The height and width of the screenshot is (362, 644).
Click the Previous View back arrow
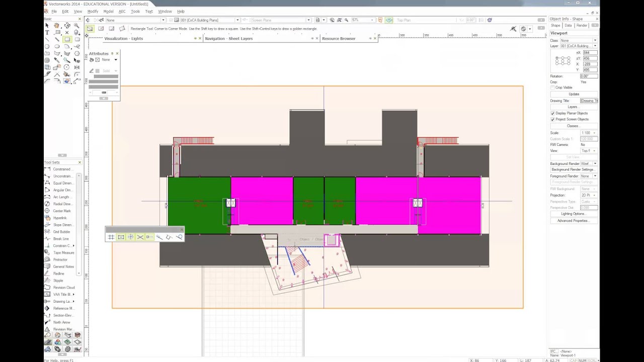[x=88, y=20]
